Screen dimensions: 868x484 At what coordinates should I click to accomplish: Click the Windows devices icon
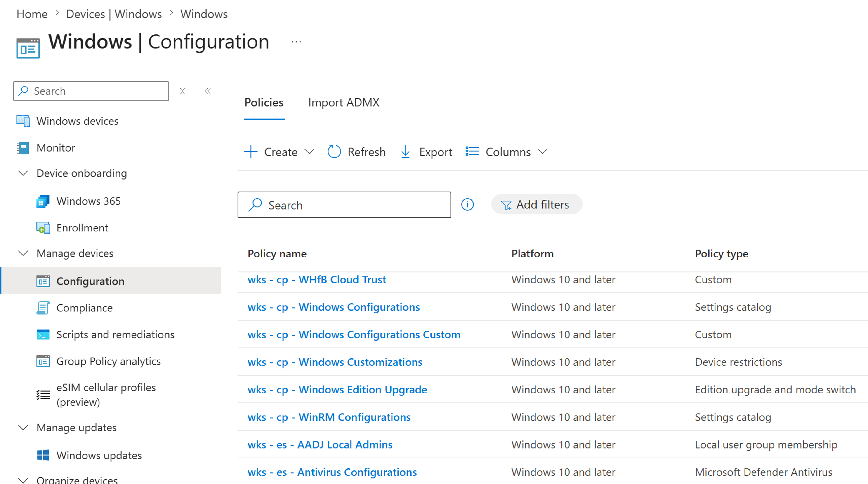pyautogui.click(x=23, y=121)
